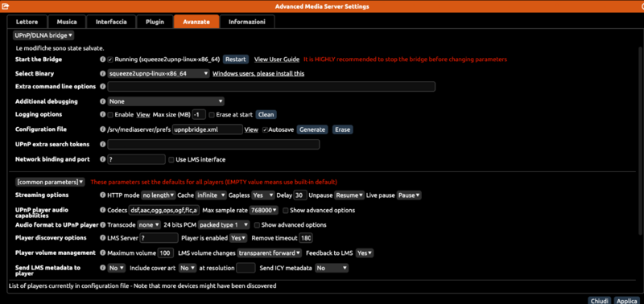Click View link for configuration file
Image resolution: width=644 pixels, height=304 pixels.
click(x=251, y=129)
